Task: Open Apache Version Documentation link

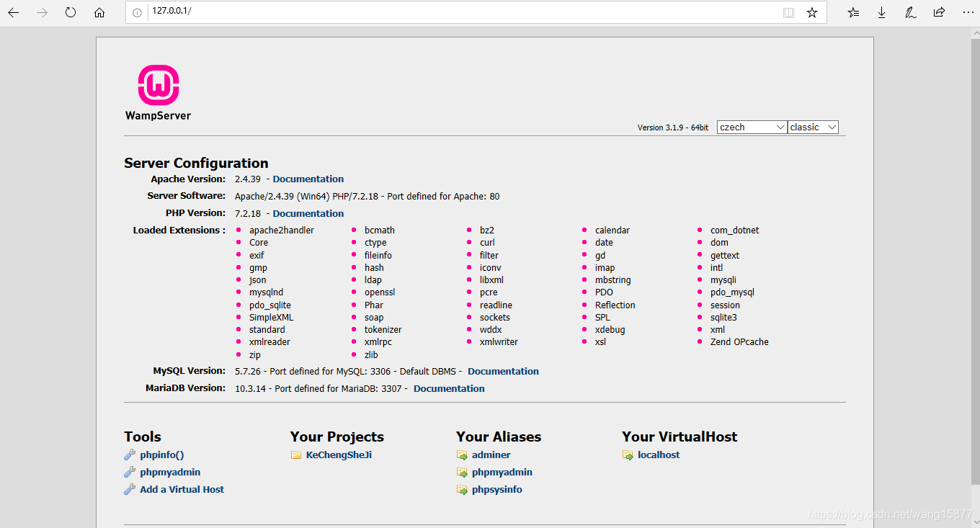Action: tap(308, 179)
